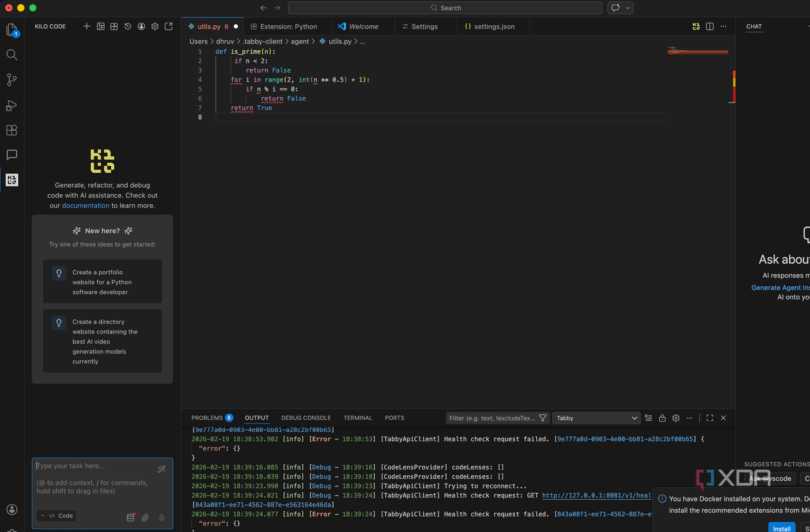Open the Debug Console panel tab
The width and height of the screenshot is (810, 532).
[306, 418]
